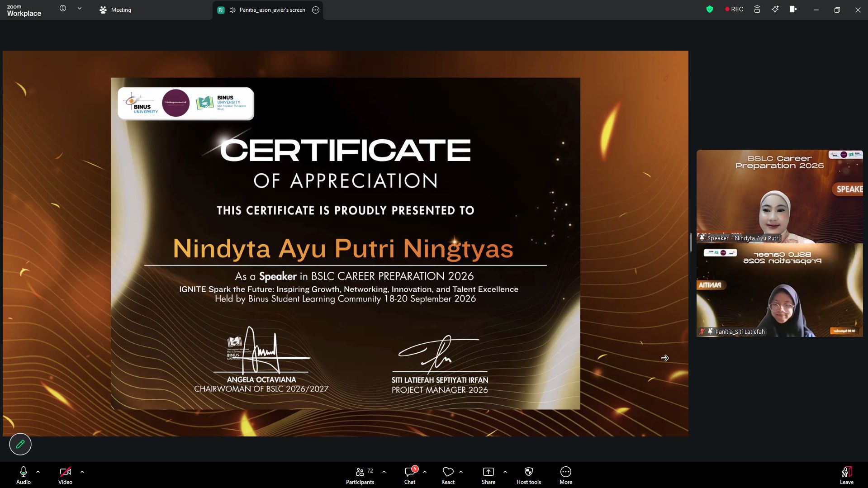The width and height of the screenshot is (868, 488).
Task: Click the Leave meeting button
Action: 847,475
